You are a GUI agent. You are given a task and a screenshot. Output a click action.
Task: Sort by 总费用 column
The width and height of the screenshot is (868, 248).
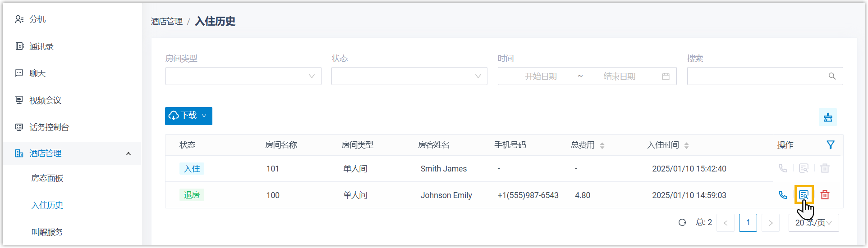point(602,145)
